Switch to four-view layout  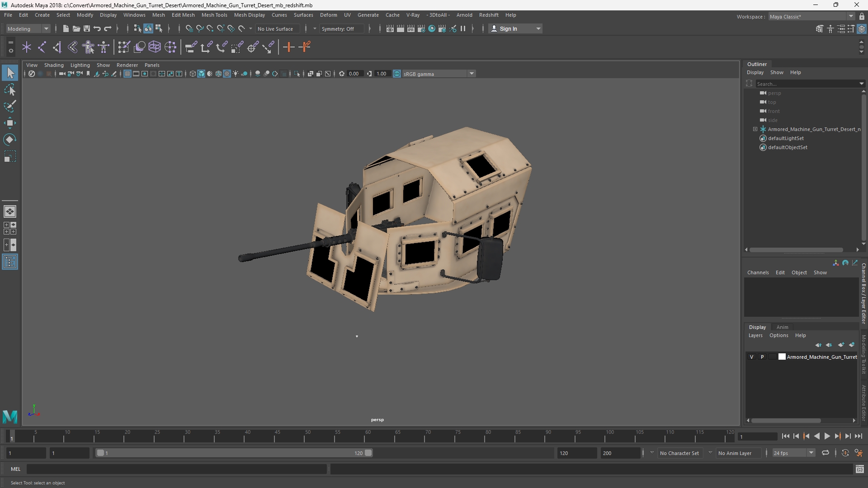[10, 228]
